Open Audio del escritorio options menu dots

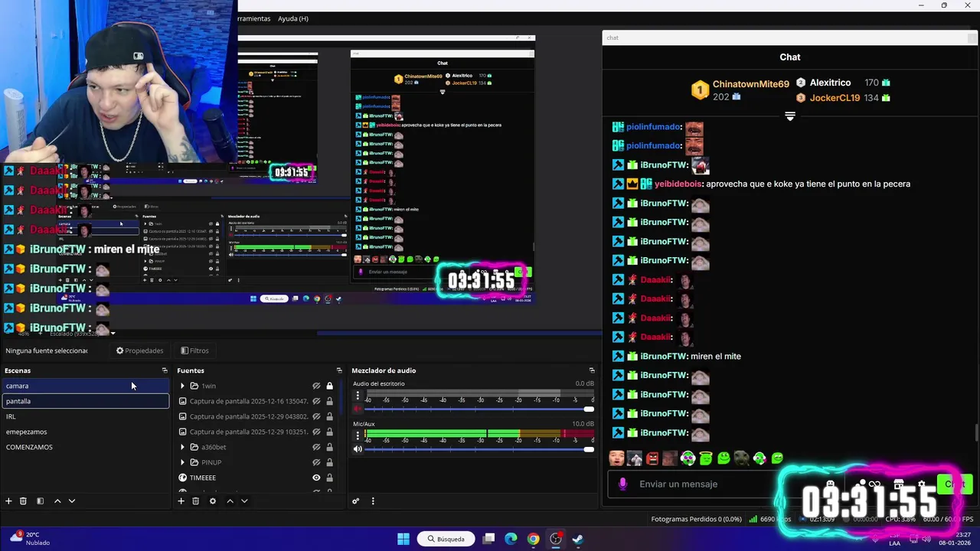[x=358, y=396]
